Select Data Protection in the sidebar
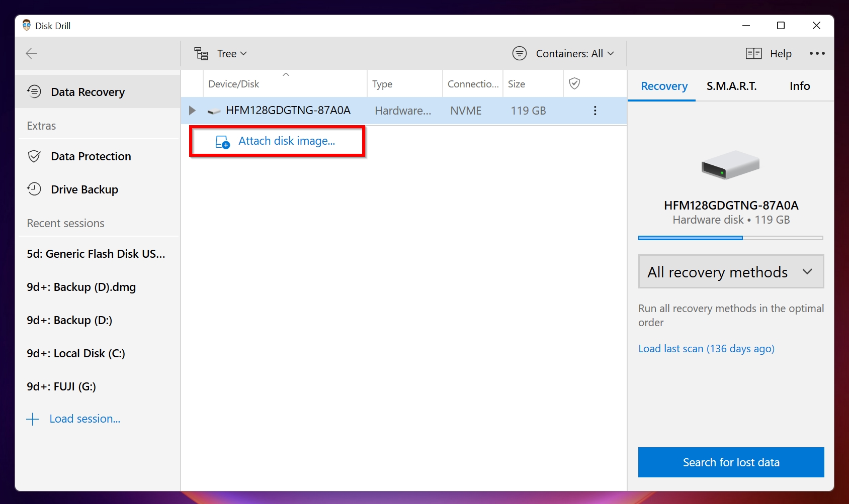 (x=98, y=156)
